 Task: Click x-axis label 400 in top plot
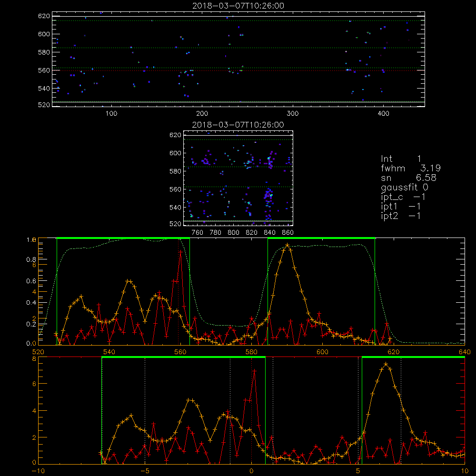coord(383,114)
